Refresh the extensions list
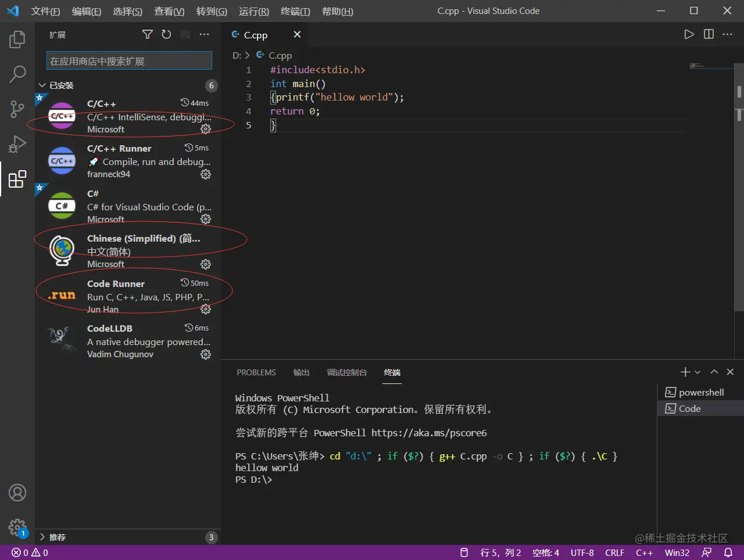 (x=166, y=35)
